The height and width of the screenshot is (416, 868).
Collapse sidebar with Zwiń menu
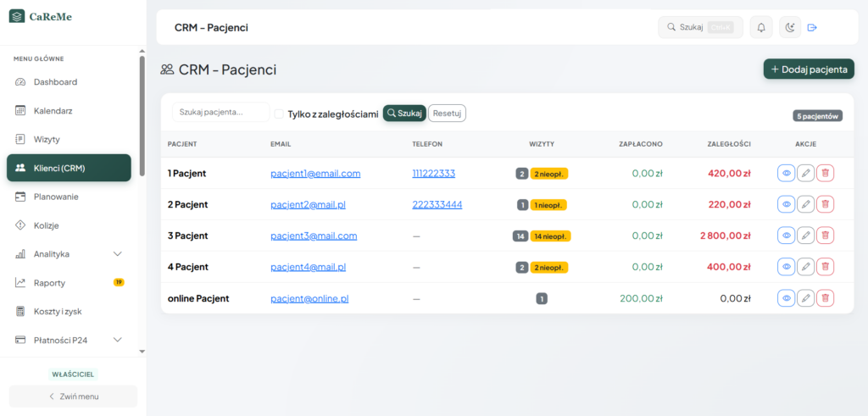73,396
